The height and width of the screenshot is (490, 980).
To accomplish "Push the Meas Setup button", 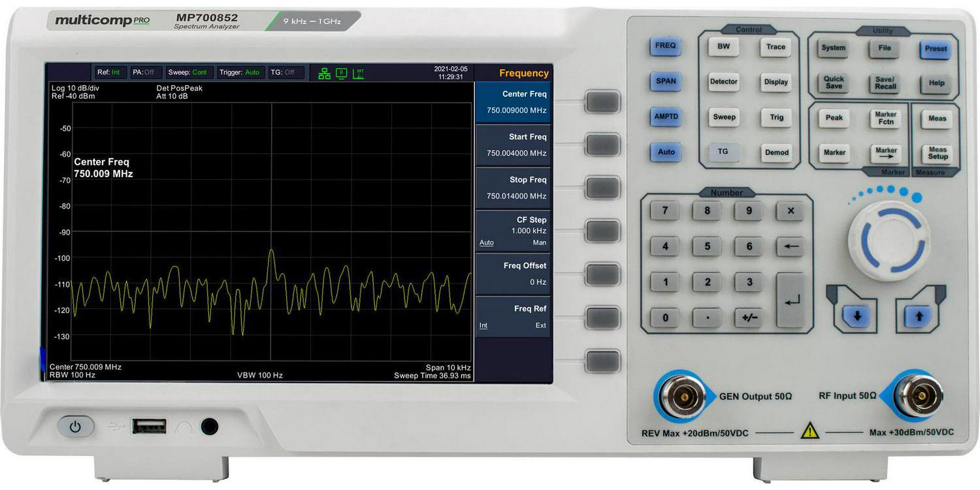I will click(x=938, y=154).
